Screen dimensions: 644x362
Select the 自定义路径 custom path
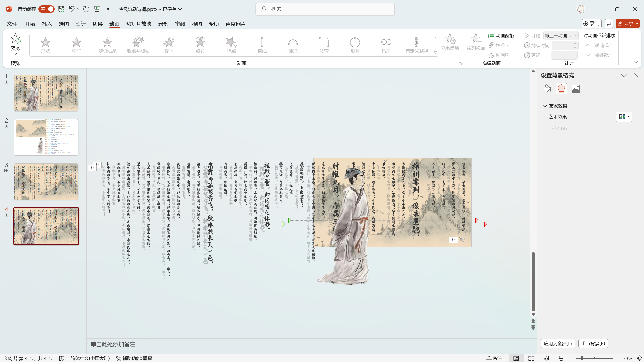pos(417,45)
